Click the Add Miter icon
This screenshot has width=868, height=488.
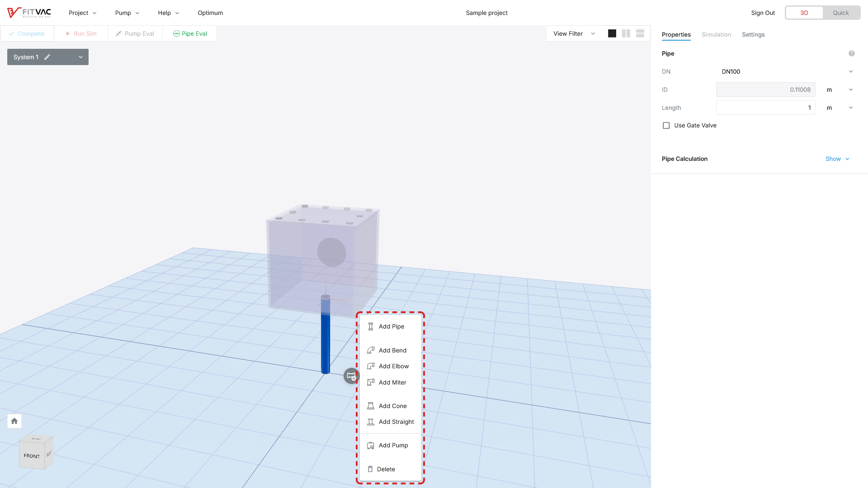[371, 382]
